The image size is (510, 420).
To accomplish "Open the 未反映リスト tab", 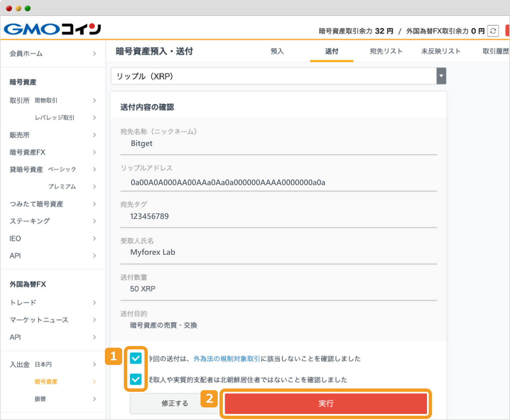I will point(441,51).
